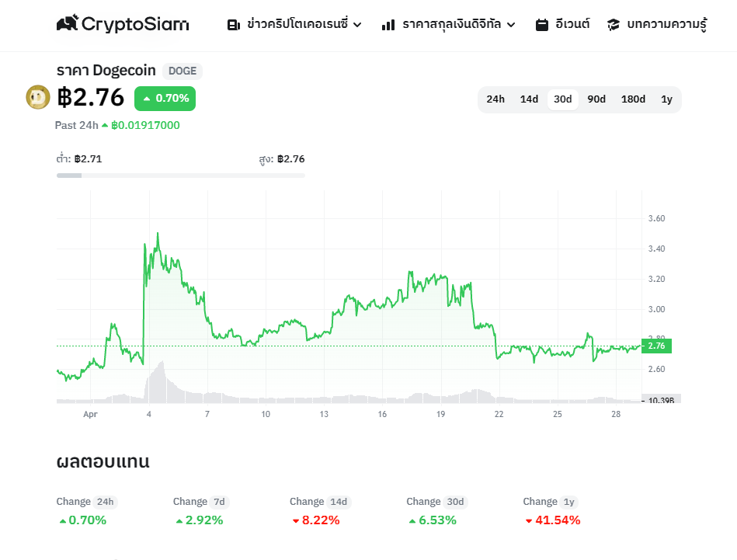The image size is (737, 560).
Task: Expand the ข่าวคริปโตเคอเรนซี่ dropdown chevron
Action: point(357,25)
